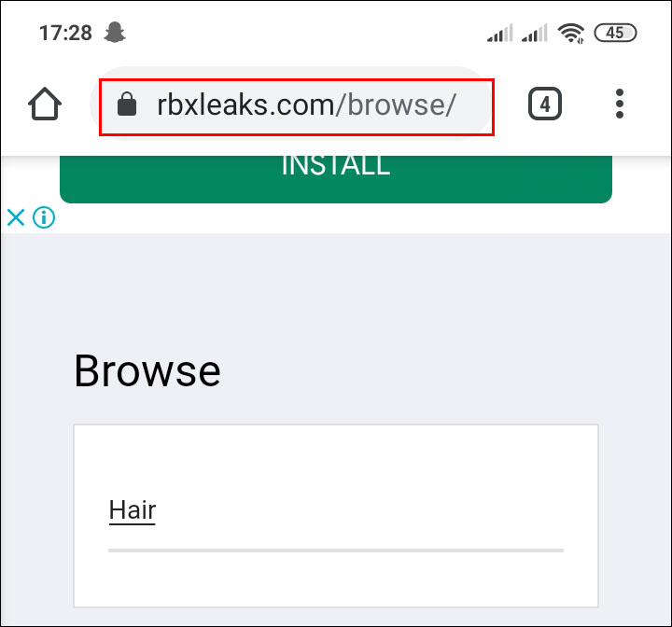Click the divider line under Hair
This screenshot has width=672, height=627.
pos(336,550)
